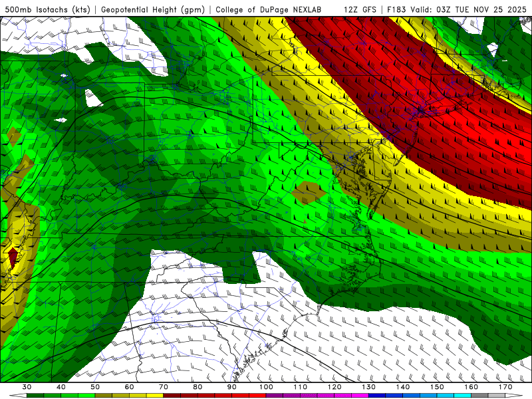Click the colorbar's right end arrow cap
Screen dimensions: 532x399
pyautogui.click(x=514, y=396)
